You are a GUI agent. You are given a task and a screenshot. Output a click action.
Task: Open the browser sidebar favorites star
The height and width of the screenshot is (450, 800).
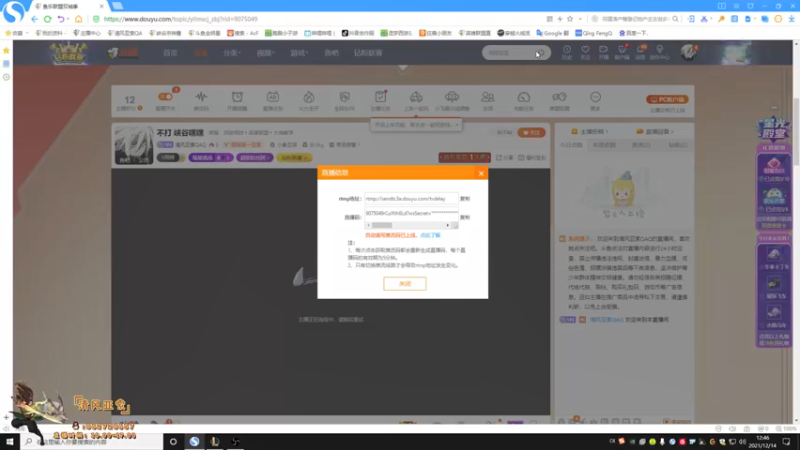(x=6, y=51)
